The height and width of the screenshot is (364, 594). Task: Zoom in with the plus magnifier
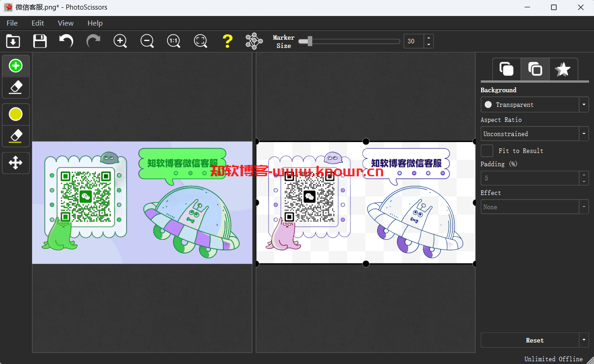[x=120, y=41]
